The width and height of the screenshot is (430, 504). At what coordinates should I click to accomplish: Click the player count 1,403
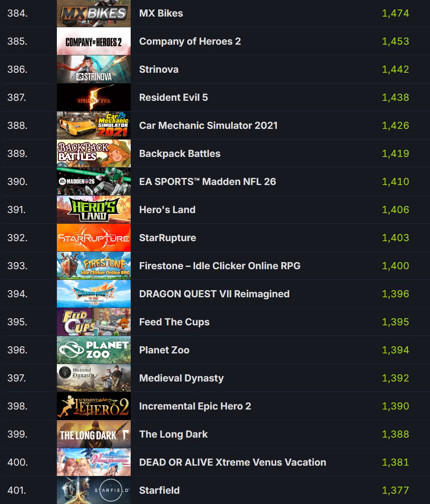tap(396, 238)
